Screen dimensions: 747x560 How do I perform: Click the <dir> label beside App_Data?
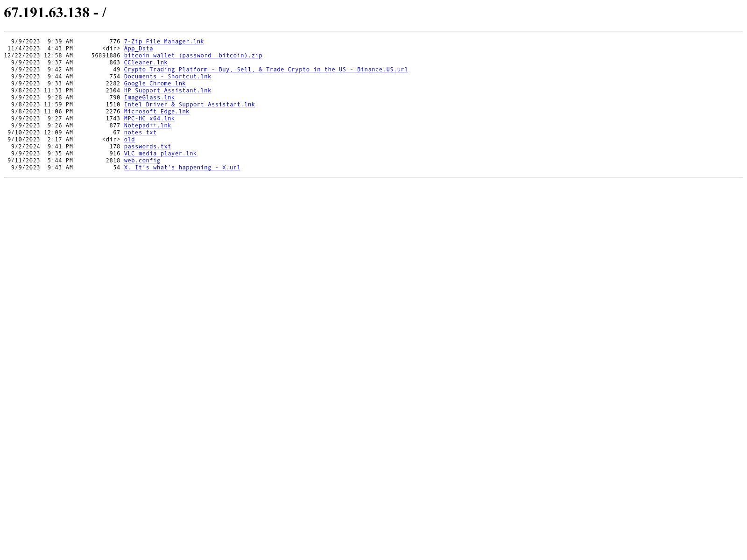(x=111, y=49)
